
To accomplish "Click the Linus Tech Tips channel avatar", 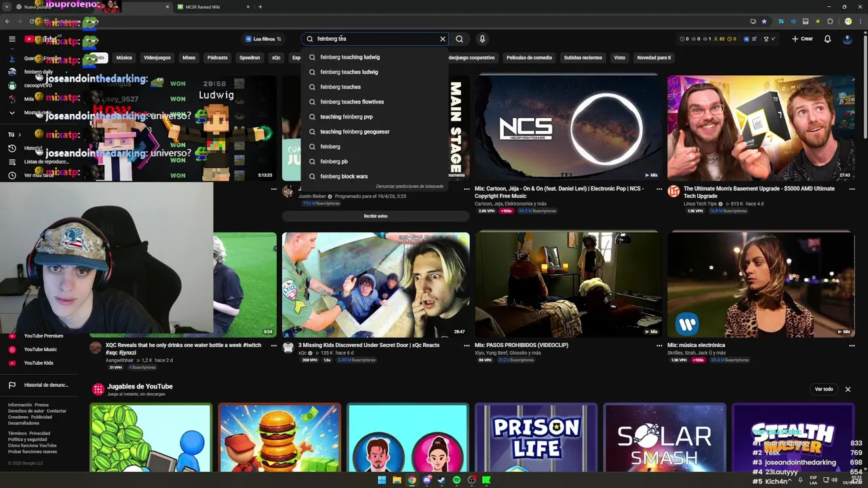I will [673, 192].
